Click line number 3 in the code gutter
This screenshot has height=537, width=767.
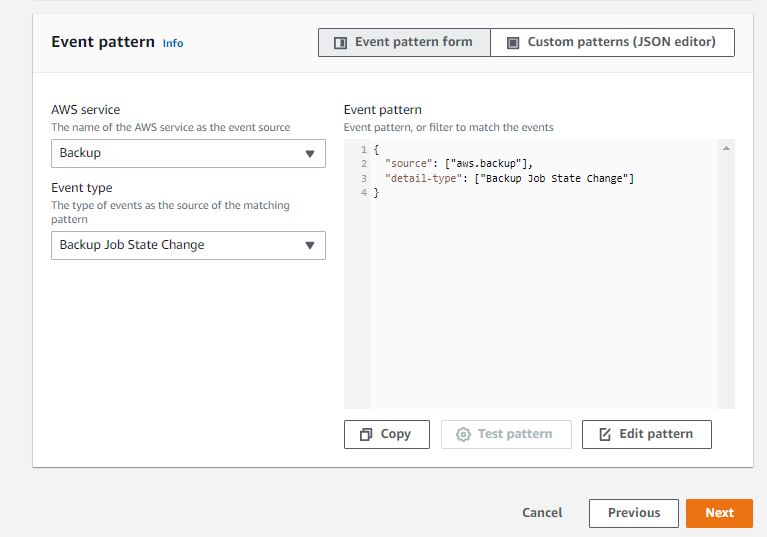[x=365, y=178]
